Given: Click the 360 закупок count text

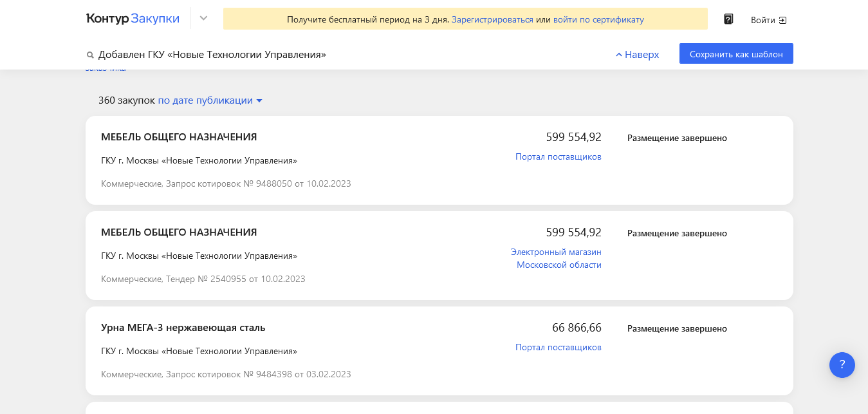Looking at the screenshot, I should tap(127, 100).
